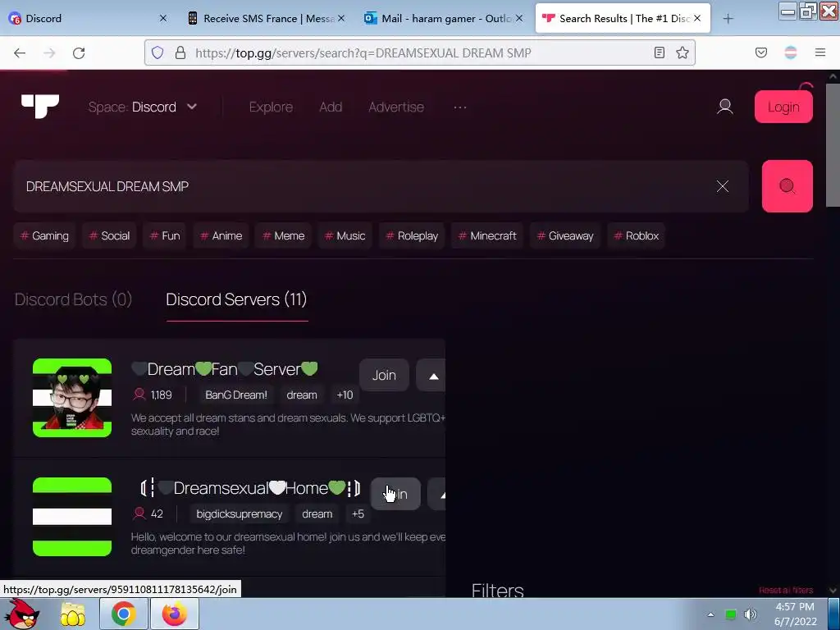840x630 pixels.
Task: Expand the +5 more tags
Action: click(x=358, y=514)
